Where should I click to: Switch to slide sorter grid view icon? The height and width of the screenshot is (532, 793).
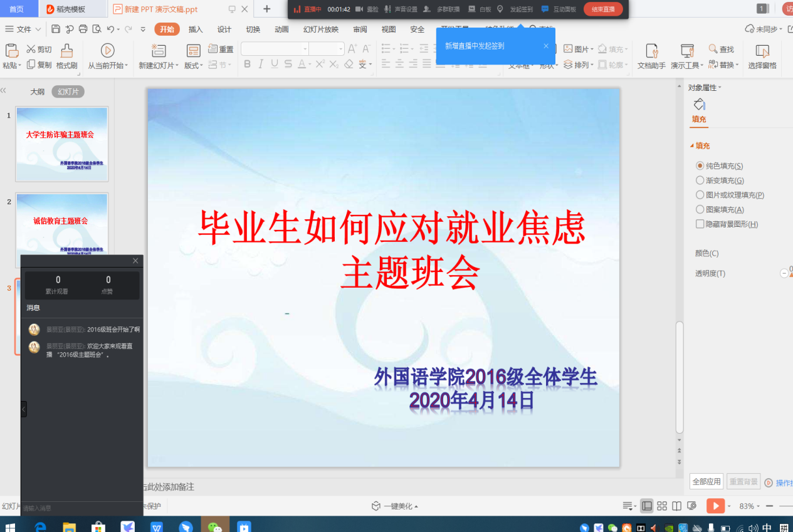click(662, 506)
